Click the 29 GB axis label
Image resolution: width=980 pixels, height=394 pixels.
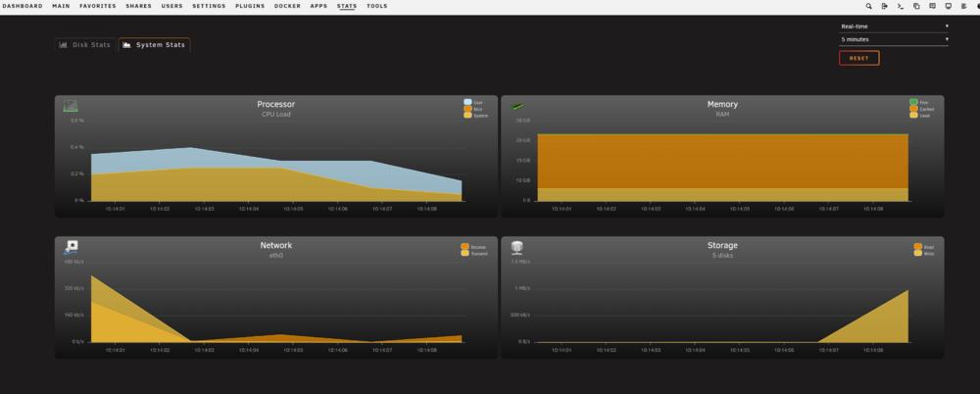[x=522, y=141]
